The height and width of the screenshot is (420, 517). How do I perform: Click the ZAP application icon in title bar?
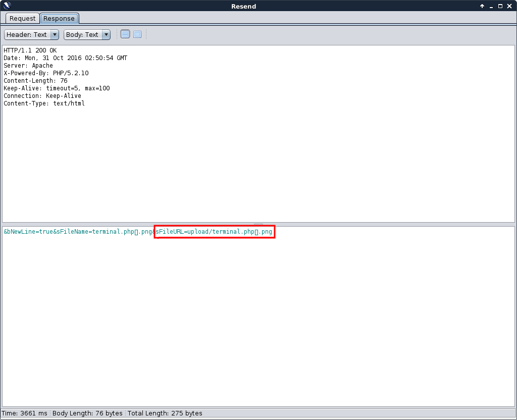(x=7, y=6)
